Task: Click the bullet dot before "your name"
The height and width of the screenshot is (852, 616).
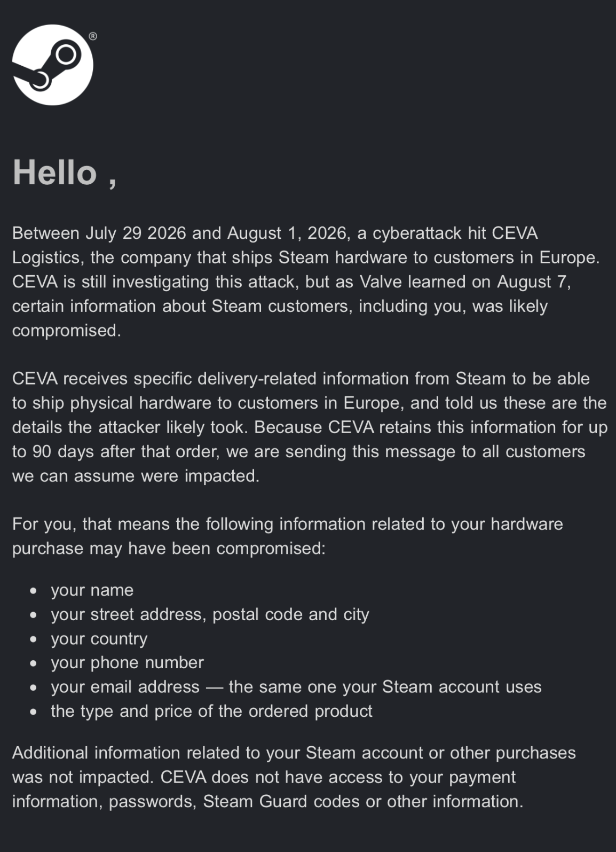Action: [34, 591]
